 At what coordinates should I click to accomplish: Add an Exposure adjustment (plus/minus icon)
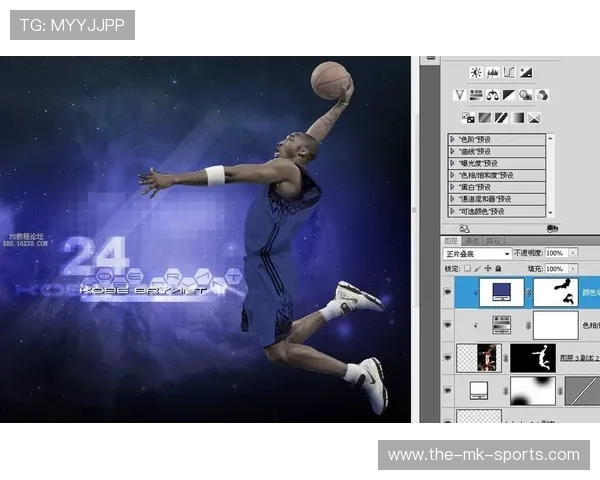coord(526,72)
